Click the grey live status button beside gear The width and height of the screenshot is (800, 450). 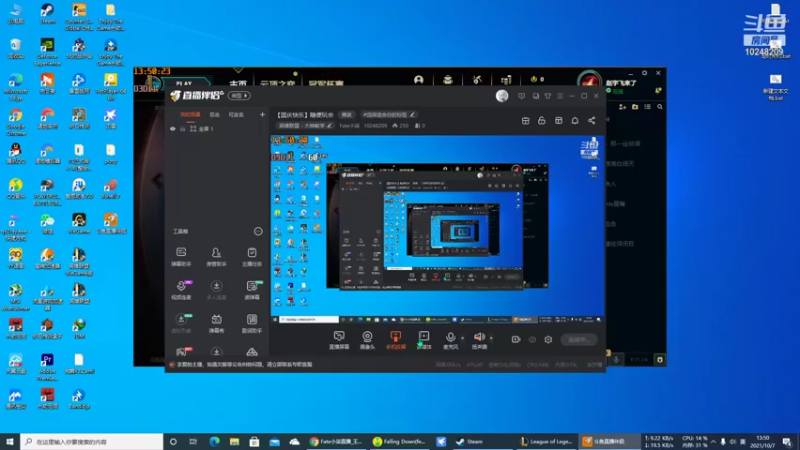point(579,339)
